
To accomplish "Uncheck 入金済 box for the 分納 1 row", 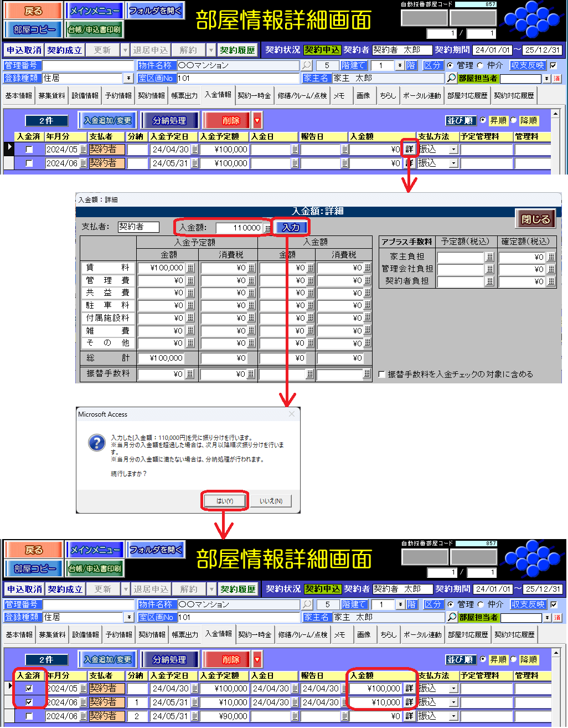I will coord(29,702).
